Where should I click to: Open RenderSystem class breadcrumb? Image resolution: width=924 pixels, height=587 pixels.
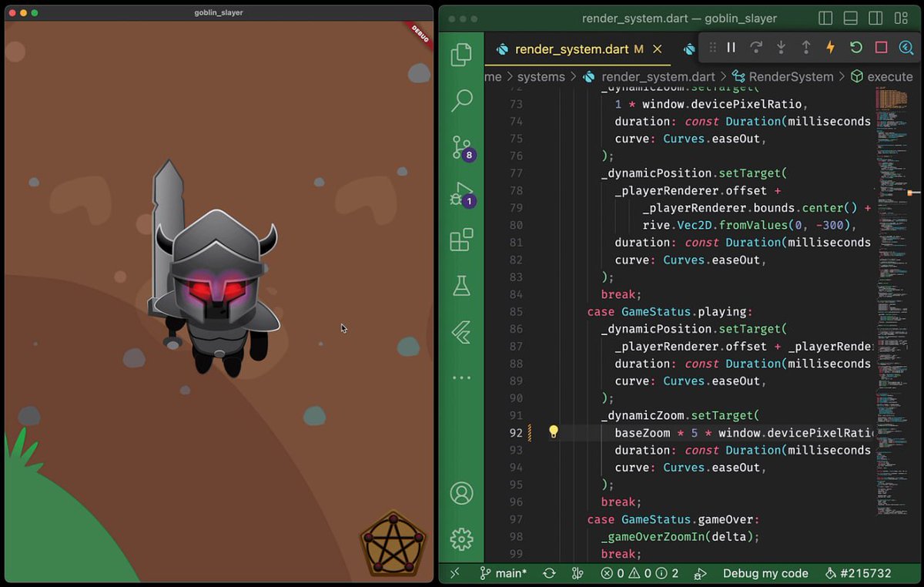(x=783, y=77)
